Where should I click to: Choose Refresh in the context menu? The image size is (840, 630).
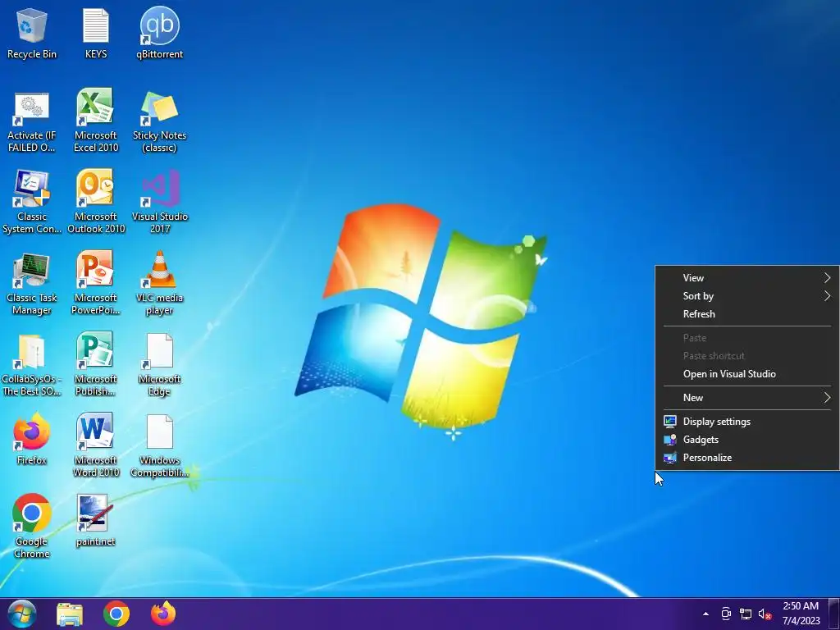(x=746, y=314)
